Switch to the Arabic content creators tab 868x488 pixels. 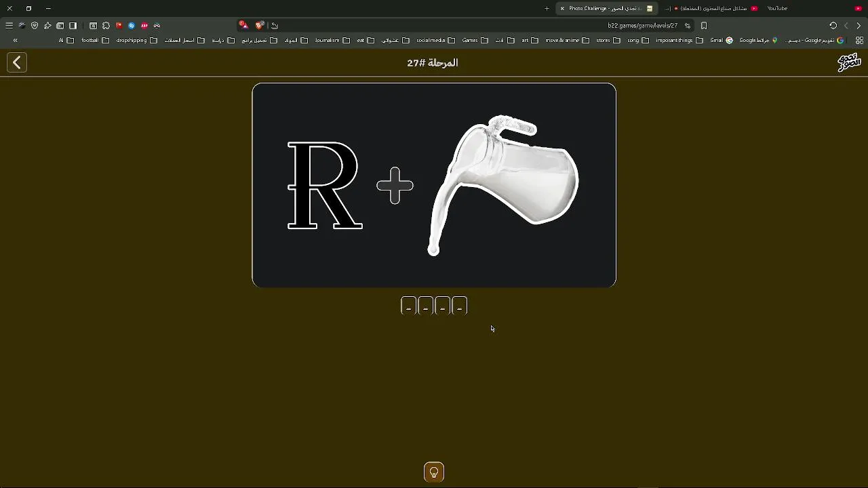click(711, 8)
